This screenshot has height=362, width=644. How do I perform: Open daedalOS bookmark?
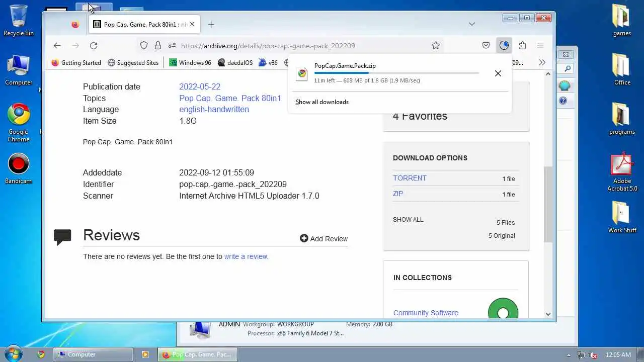click(235, 63)
